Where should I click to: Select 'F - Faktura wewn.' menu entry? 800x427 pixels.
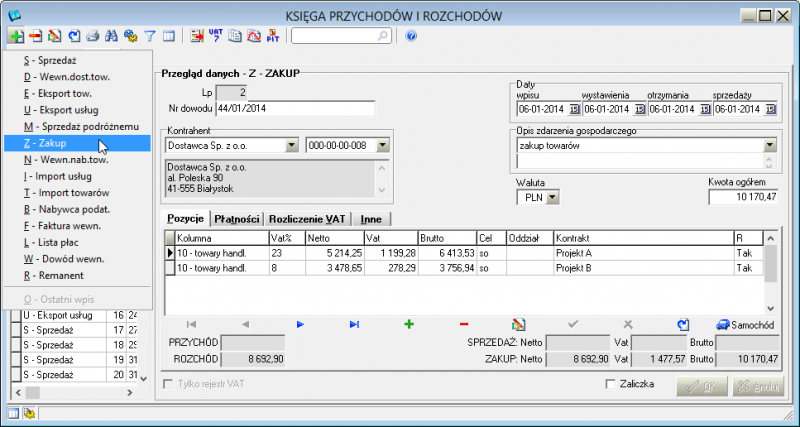pos(77,226)
